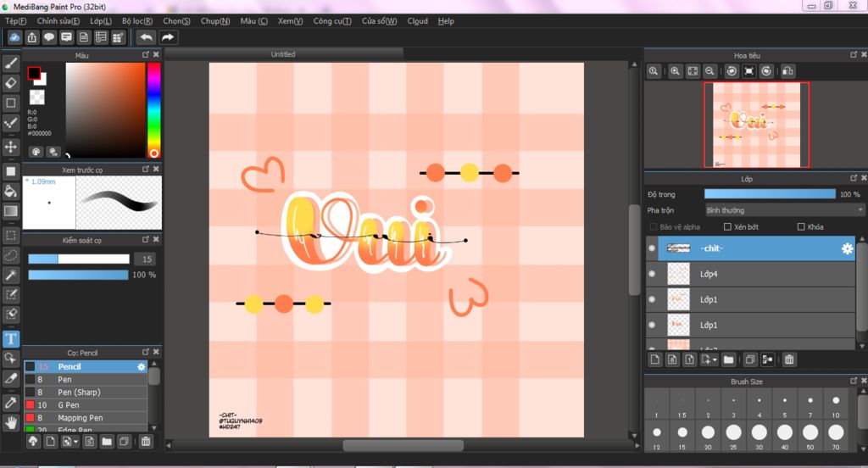Pop out the Xem trước cọ panel
This screenshot has height=468, width=868.
146,169
